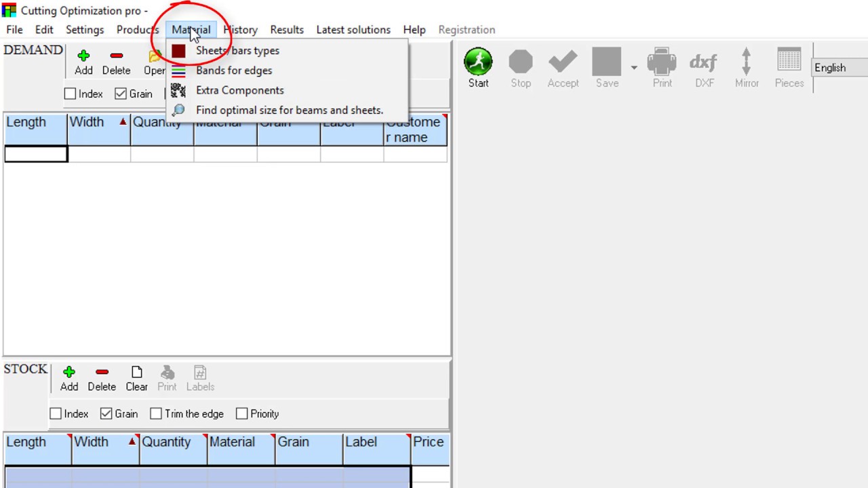Click the Registration menu item

pos(467,30)
